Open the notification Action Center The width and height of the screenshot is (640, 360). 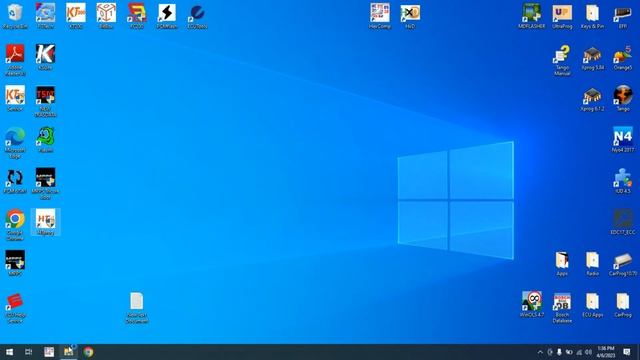click(627, 352)
